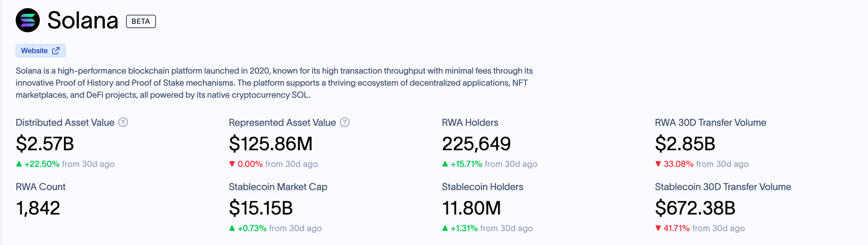
Task: Click the $2.57B distributed asset value
Action: [x=45, y=144]
